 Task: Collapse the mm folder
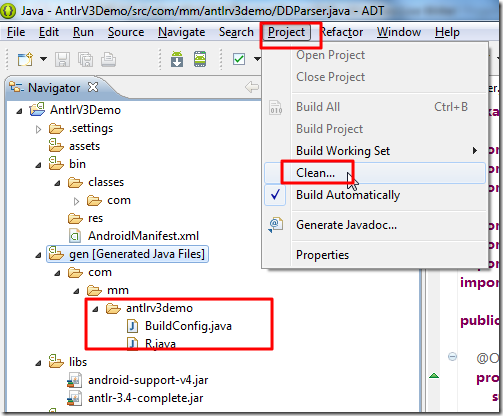click(77, 291)
